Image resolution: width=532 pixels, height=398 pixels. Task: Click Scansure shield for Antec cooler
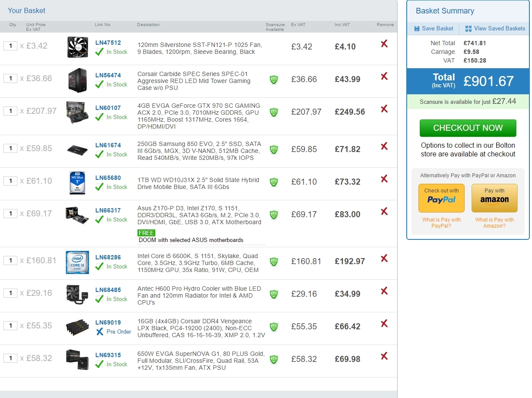coord(274,294)
